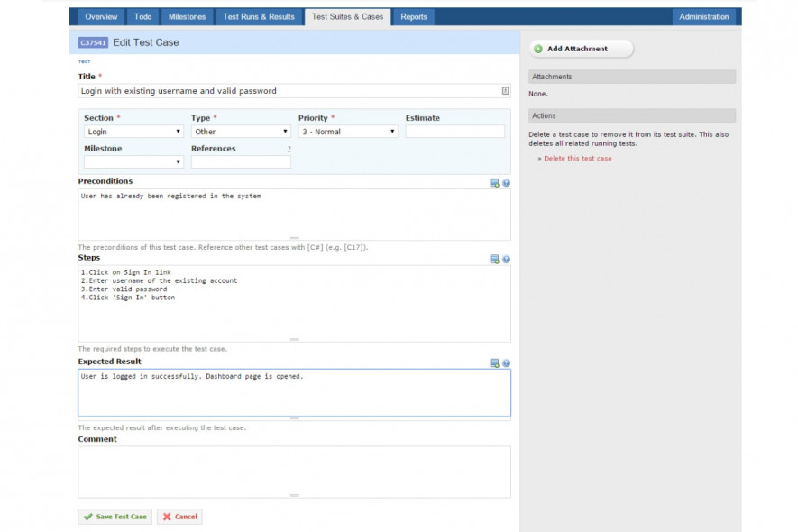Viewport: 798px width, 532px height.
Task: Save the test case
Action: [114, 516]
